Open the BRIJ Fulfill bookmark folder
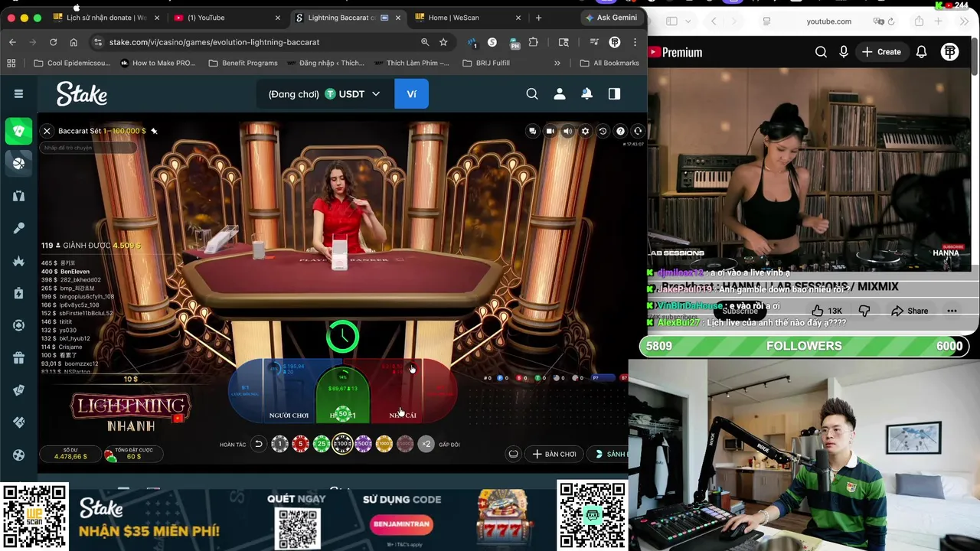The image size is (980, 551). click(486, 63)
